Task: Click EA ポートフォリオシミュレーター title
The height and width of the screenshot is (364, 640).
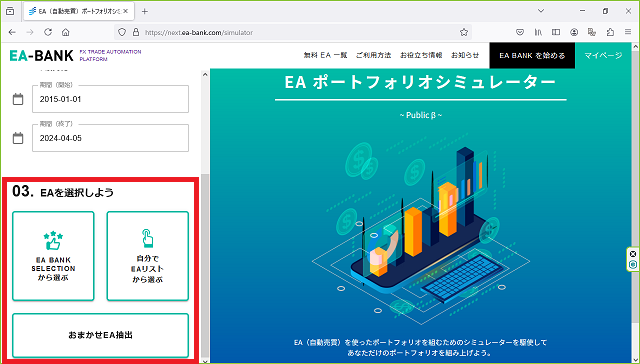Action: point(420,82)
